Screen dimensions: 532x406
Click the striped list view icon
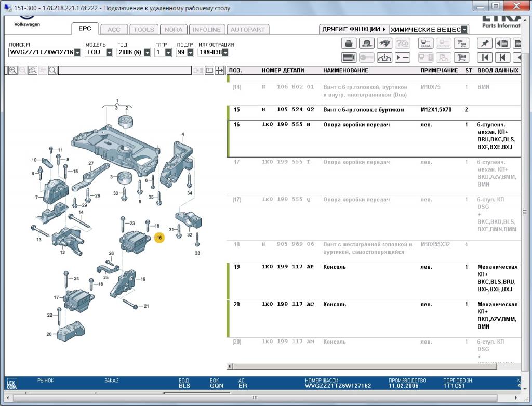point(349,57)
